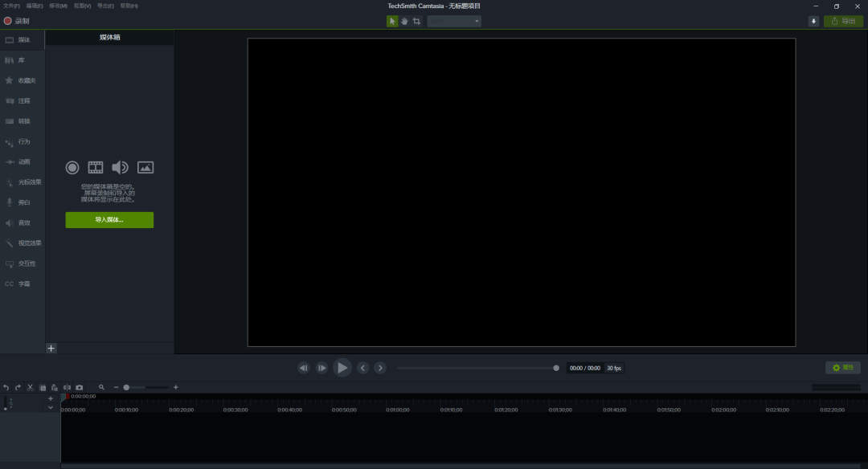Open the 光标效果 cursor effects panel
Image resolution: width=868 pixels, height=469 pixels.
pyautogui.click(x=23, y=182)
